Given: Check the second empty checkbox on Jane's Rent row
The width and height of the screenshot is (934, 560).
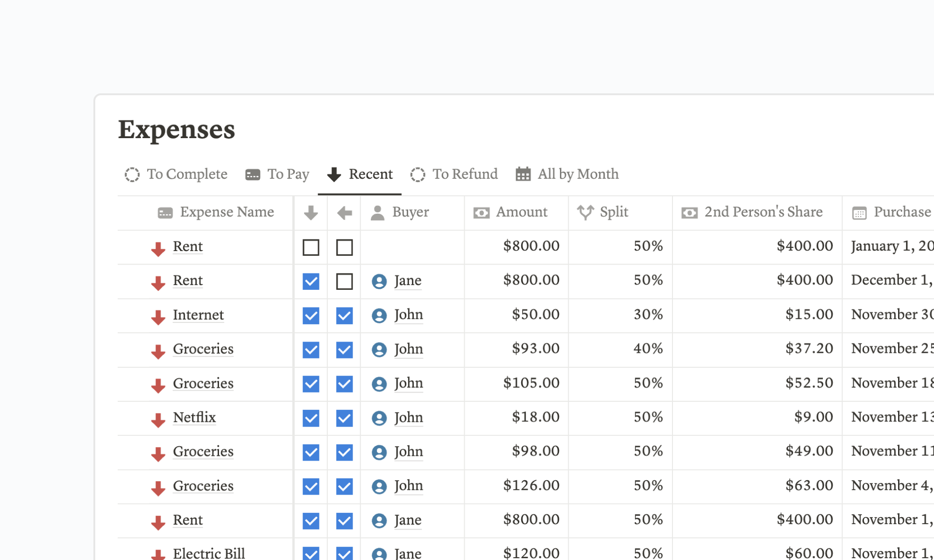Looking at the screenshot, I should point(344,281).
